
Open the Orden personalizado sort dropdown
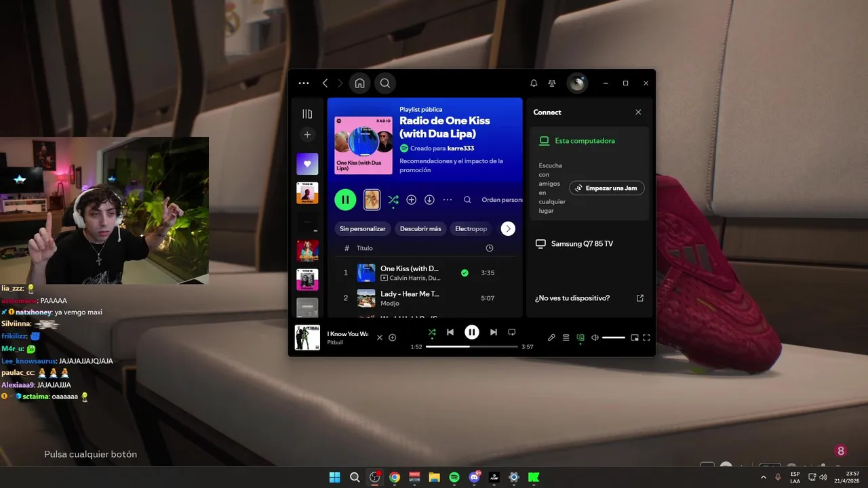click(502, 200)
